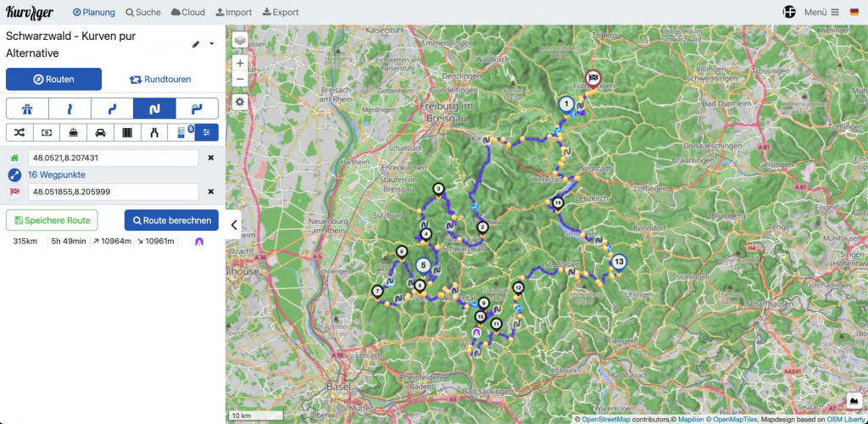Screen dimensions: 868x424
Task: Open the Menü dropdown
Action: [x=821, y=13]
